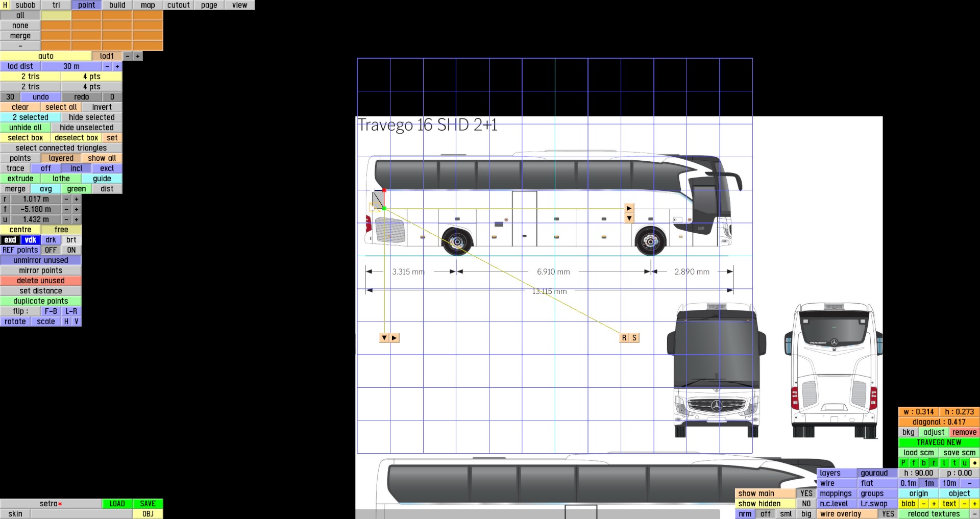Click the load scm button

click(x=919, y=453)
